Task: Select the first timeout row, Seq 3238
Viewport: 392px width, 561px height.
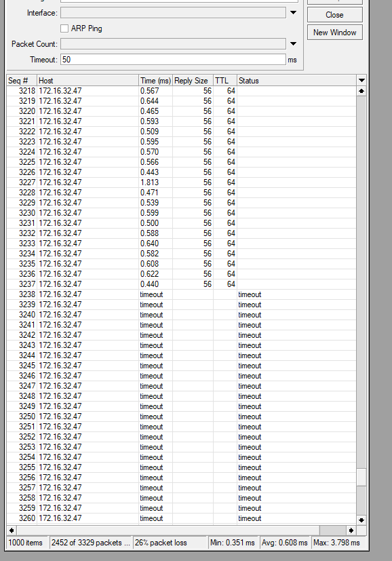Action: click(181, 294)
